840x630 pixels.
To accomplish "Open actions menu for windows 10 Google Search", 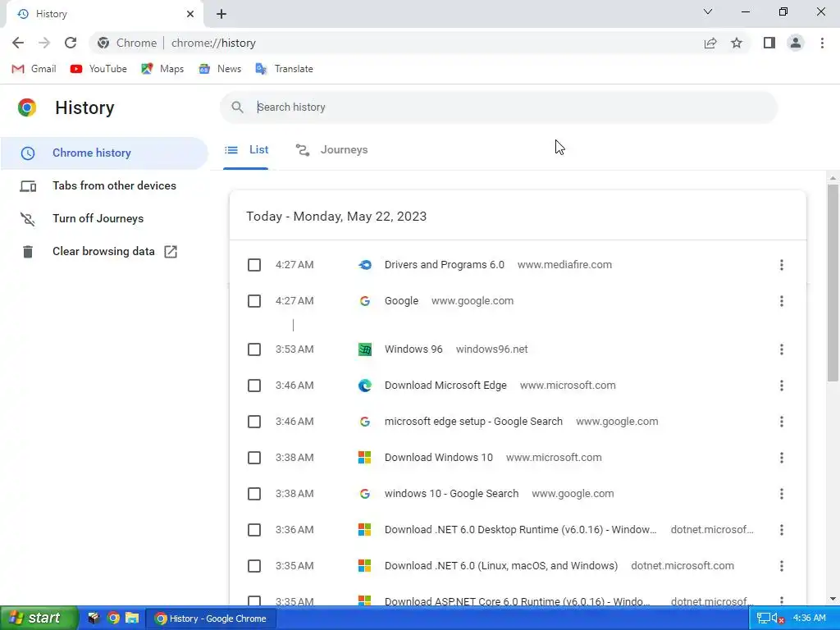I will [x=782, y=494].
